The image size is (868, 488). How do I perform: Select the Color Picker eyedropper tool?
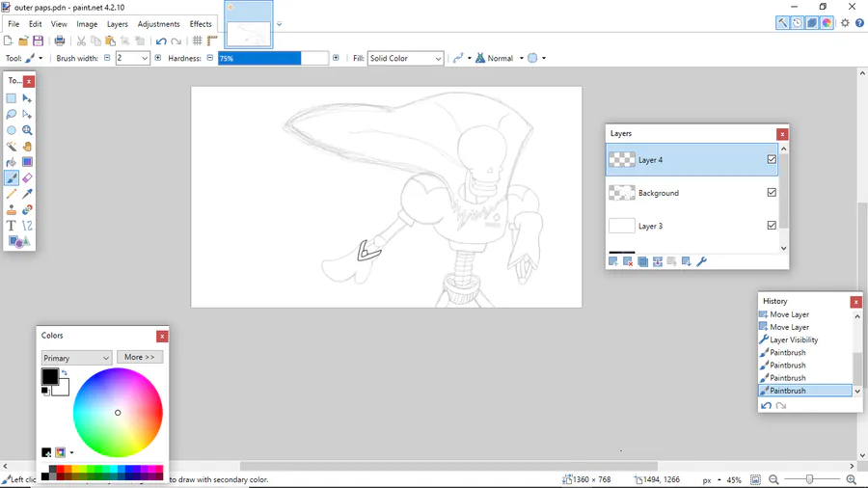27,194
